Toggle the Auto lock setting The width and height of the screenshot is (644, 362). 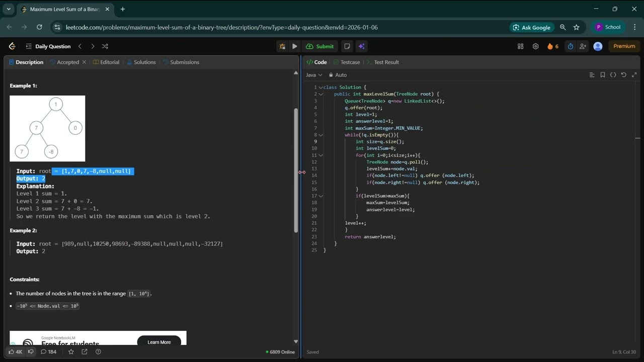point(338,75)
